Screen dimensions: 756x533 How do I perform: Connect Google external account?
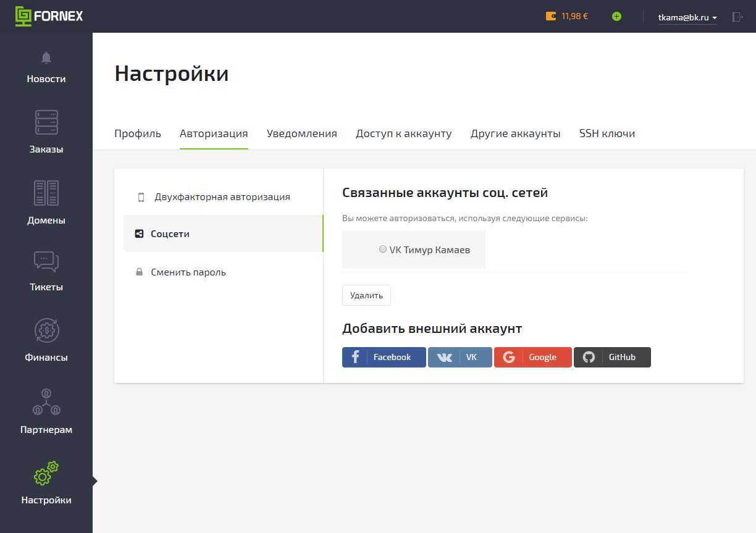(532, 357)
